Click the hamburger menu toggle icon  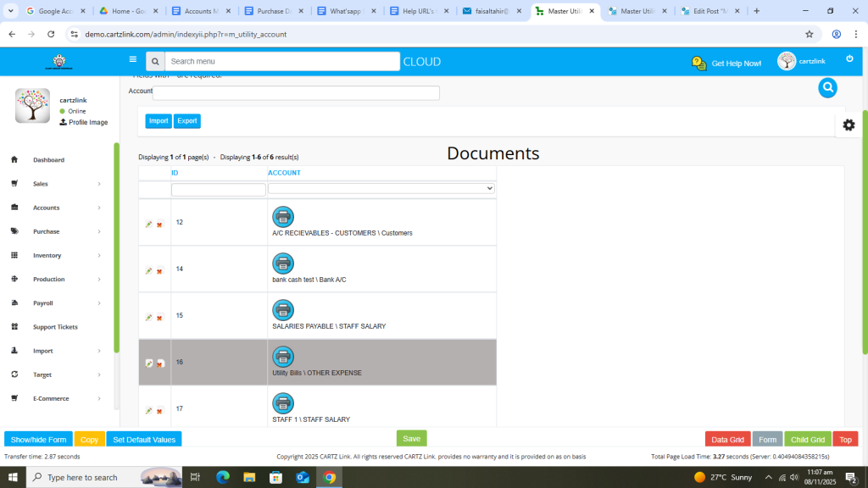pos(133,60)
